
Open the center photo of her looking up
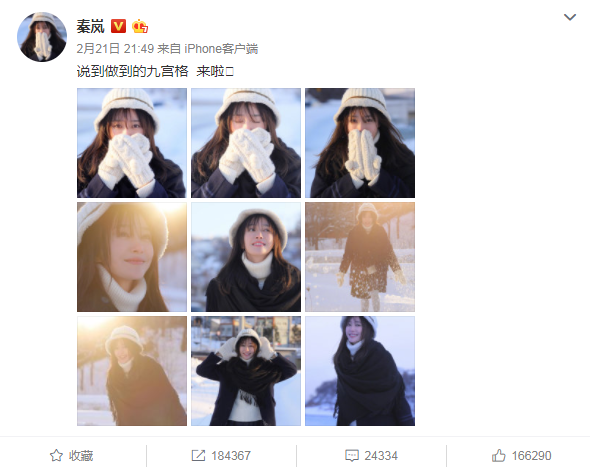(x=246, y=257)
